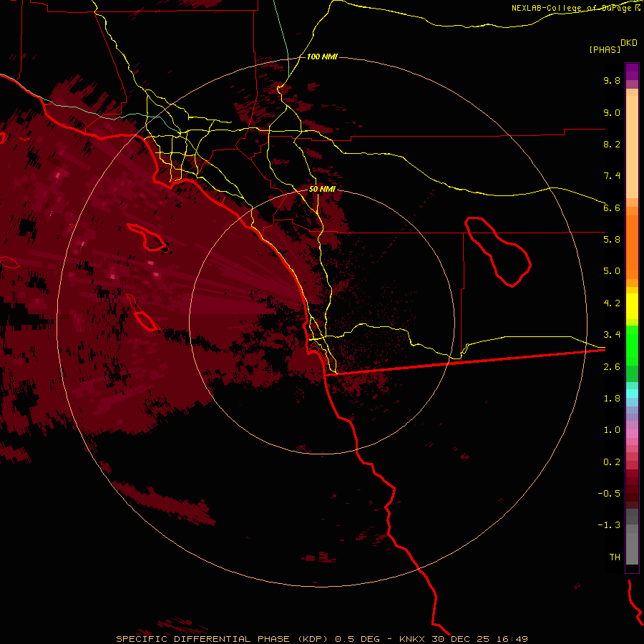Click the 3.4 legend value
The height and width of the screenshot is (644, 644).
612,335
